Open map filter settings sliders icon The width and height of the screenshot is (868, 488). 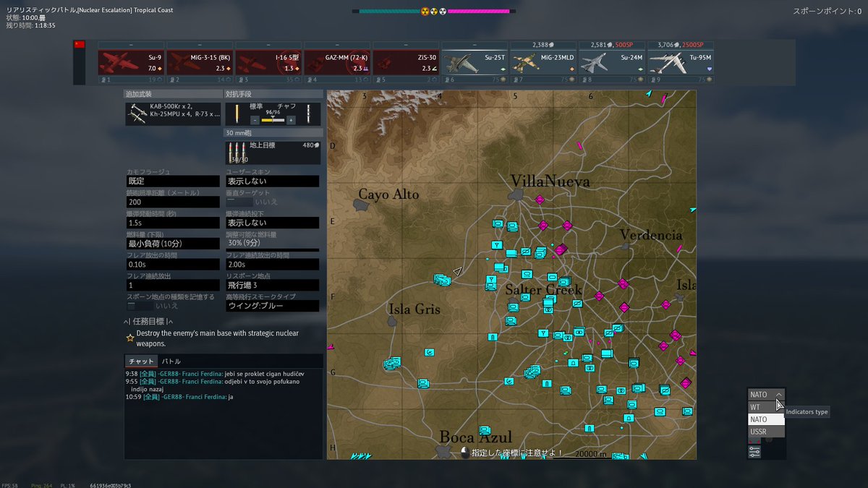click(754, 452)
